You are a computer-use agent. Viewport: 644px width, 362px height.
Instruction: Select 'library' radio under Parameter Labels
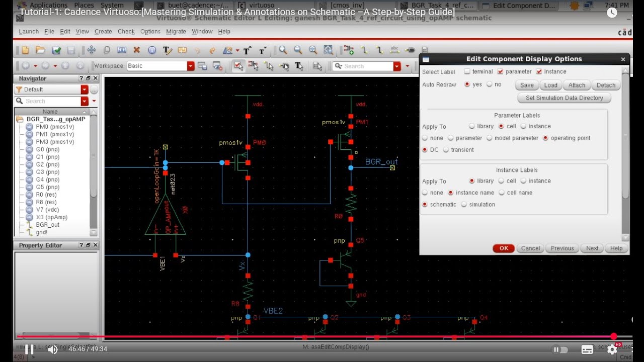coord(471,126)
